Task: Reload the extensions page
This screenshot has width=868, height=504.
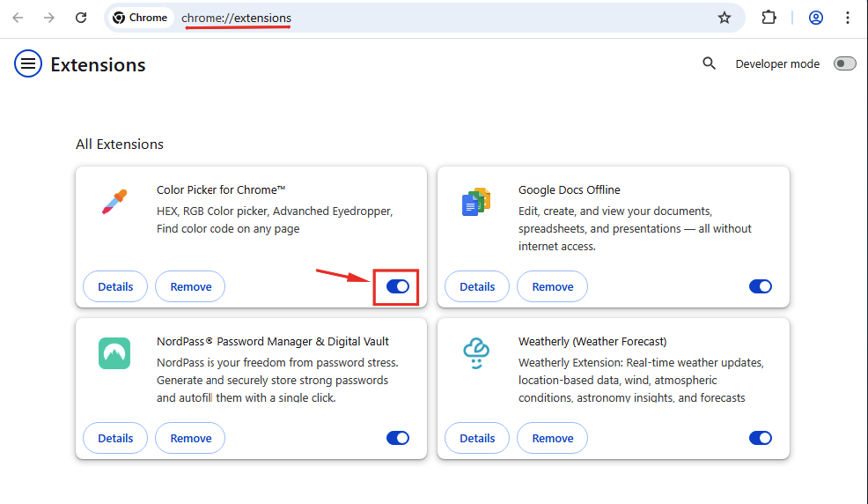Action: coord(81,18)
